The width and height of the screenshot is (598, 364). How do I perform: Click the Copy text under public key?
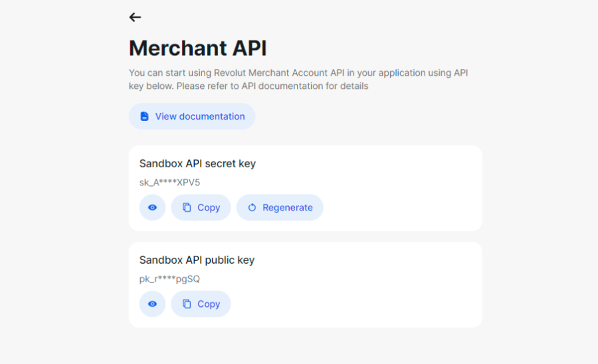tap(209, 304)
